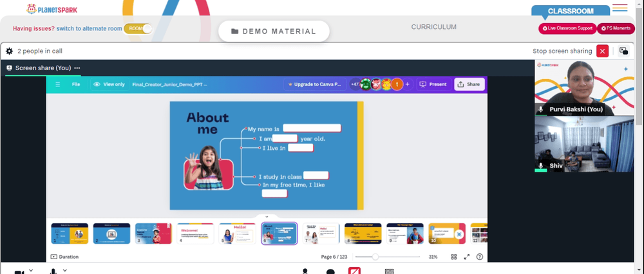Click Upgrade to Canva Pro button
This screenshot has height=274, width=644.
(314, 84)
